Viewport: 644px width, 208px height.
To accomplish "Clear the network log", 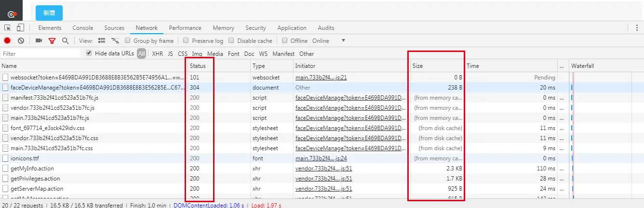I will pyautogui.click(x=21, y=41).
